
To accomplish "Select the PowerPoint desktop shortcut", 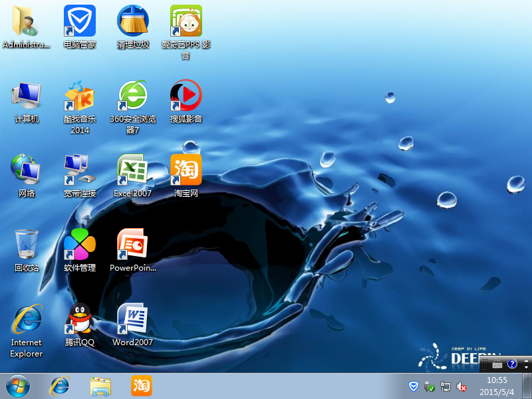I will [133, 250].
